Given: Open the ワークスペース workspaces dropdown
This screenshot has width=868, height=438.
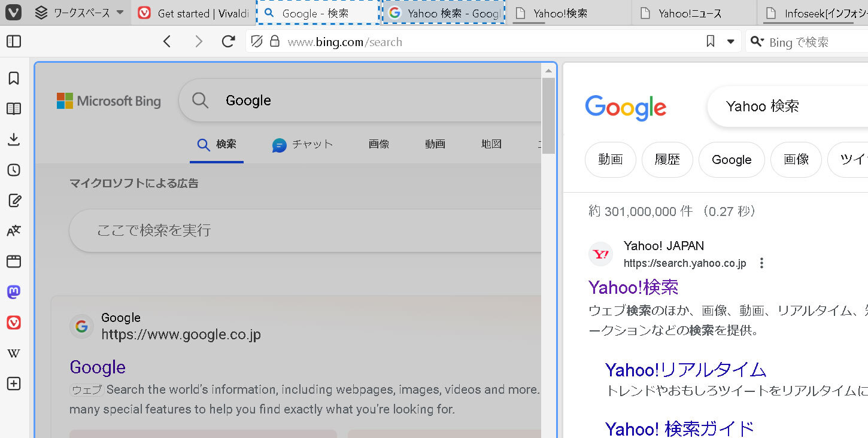Looking at the screenshot, I should pyautogui.click(x=80, y=13).
